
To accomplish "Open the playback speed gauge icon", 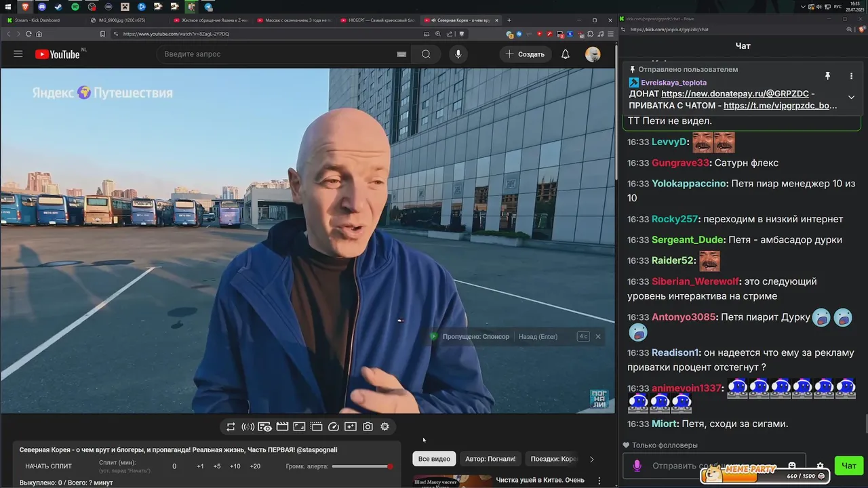I will point(333,426).
